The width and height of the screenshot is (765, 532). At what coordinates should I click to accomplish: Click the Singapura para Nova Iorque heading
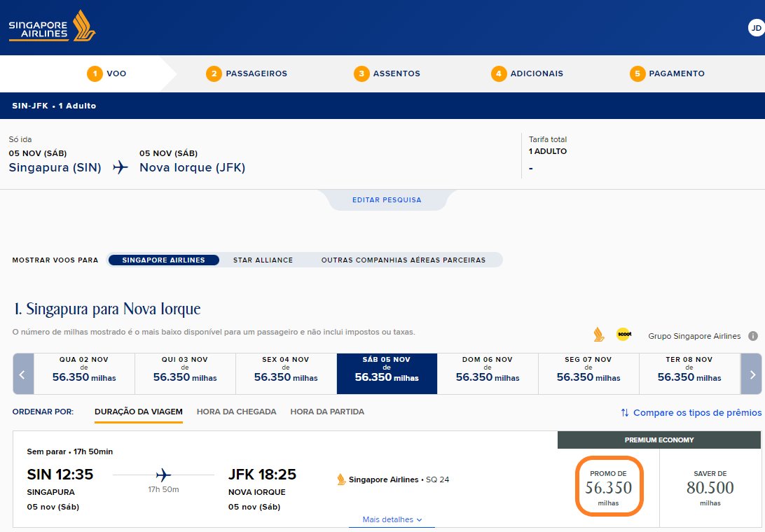107,309
